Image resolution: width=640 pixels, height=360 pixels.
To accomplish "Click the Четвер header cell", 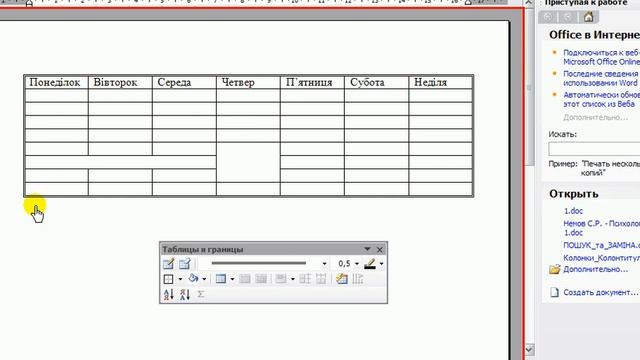I will (248, 82).
